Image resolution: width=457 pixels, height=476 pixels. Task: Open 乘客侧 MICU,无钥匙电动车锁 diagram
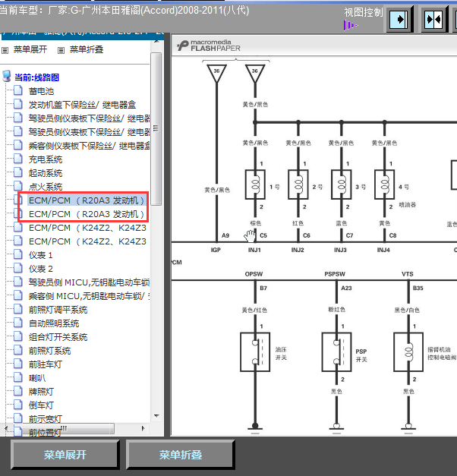click(x=90, y=296)
